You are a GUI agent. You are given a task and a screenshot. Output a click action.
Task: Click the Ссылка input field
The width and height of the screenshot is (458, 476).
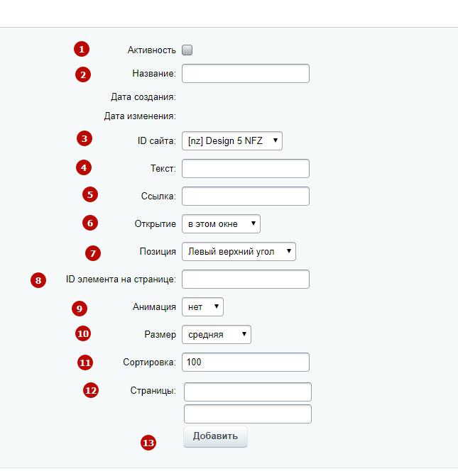(246, 196)
